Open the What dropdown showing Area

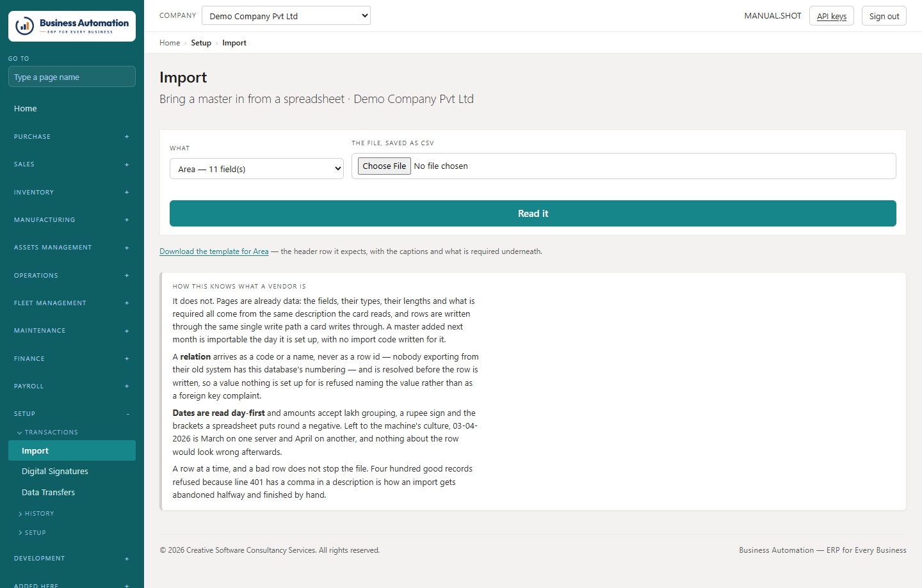257,169
